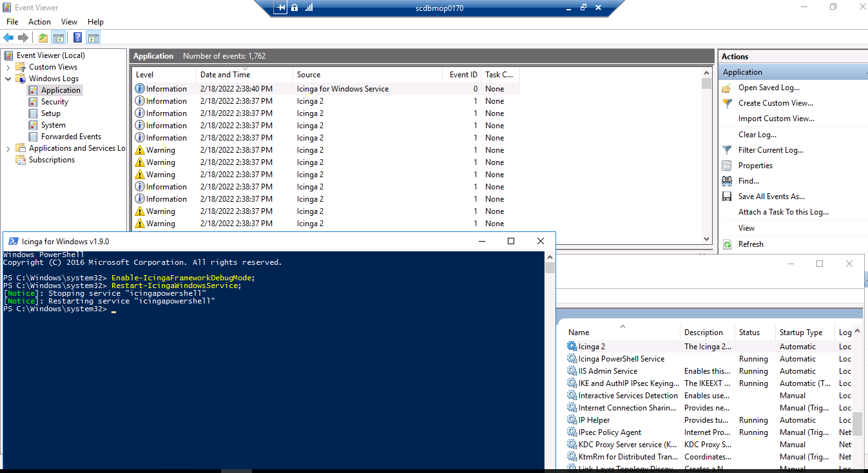
Task: Toggle the console tree visibility
Action: pos(58,37)
